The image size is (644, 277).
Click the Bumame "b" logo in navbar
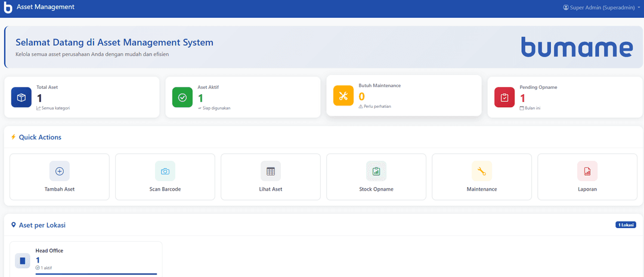tap(8, 8)
